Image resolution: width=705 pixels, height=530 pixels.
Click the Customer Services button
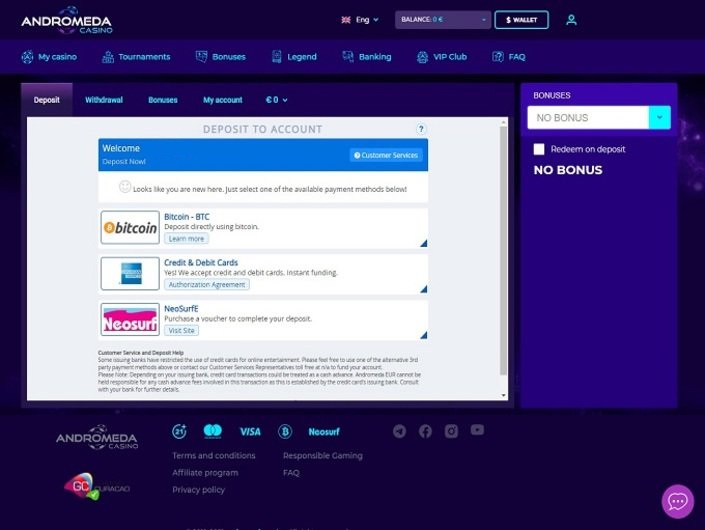[386, 155]
